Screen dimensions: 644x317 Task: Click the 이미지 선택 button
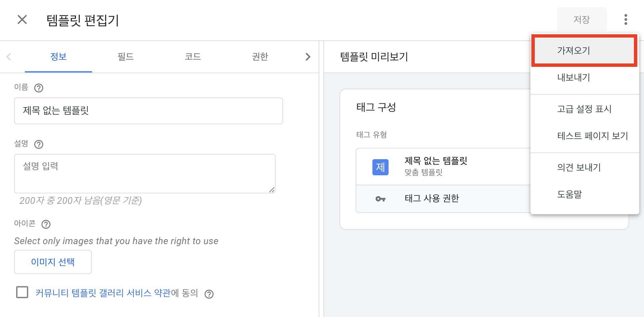point(53,262)
